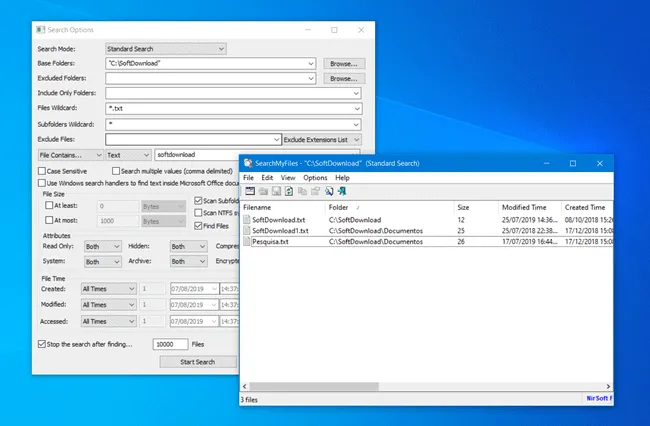Enable At most file size checkbox

click(x=49, y=220)
